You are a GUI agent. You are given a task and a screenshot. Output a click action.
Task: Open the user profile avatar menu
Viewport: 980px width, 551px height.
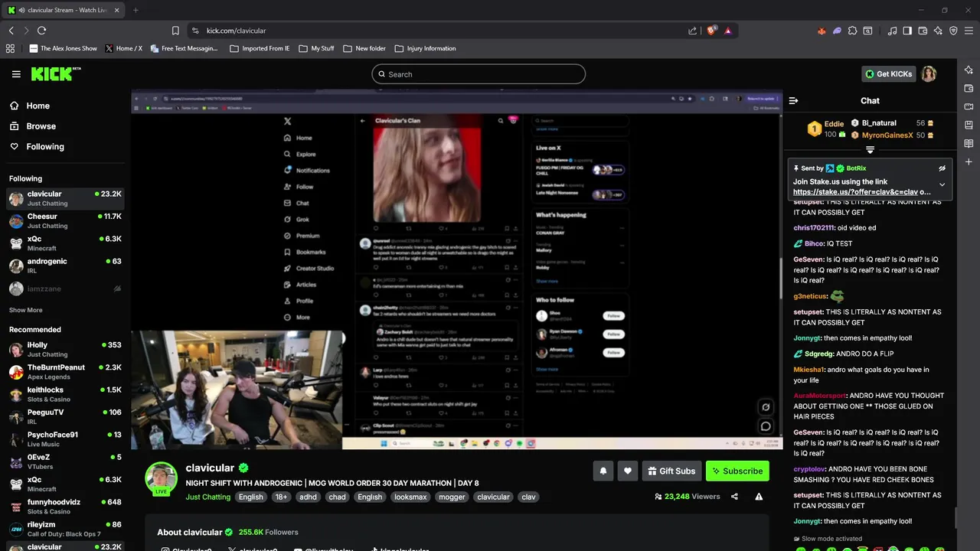pyautogui.click(x=929, y=74)
